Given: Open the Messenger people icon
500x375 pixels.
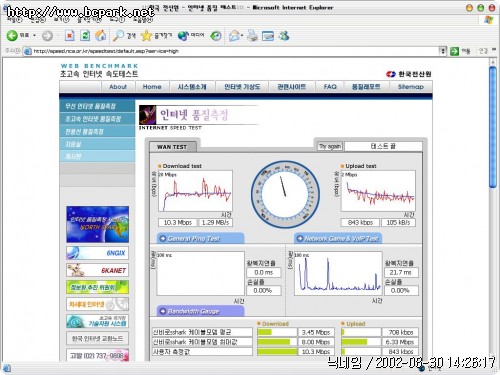Looking at the screenshot, I should (284, 35).
